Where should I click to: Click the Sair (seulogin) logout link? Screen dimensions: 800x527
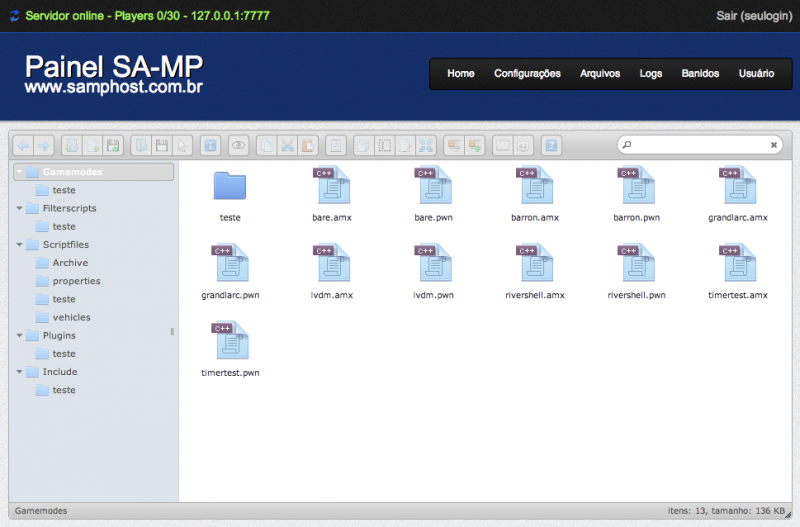[754, 16]
